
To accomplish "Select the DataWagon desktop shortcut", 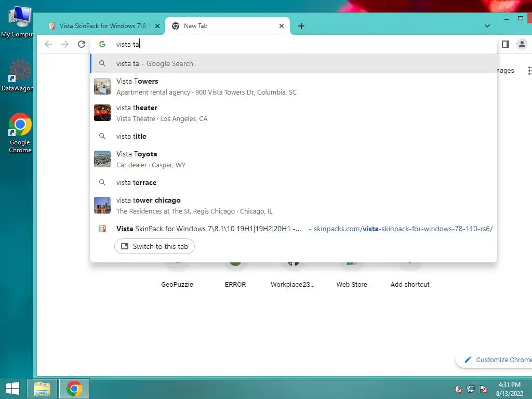I will click(17, 75).
